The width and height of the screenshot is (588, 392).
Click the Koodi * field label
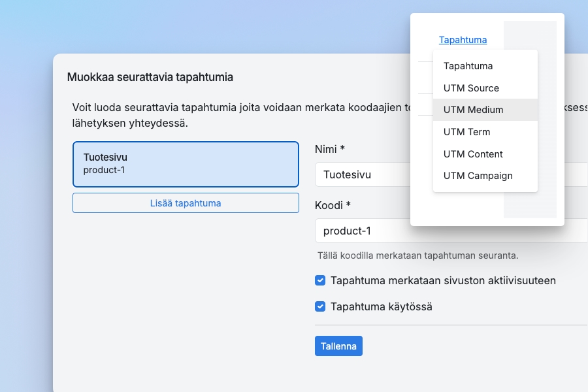pyautogui.click(x=333, y=205)
